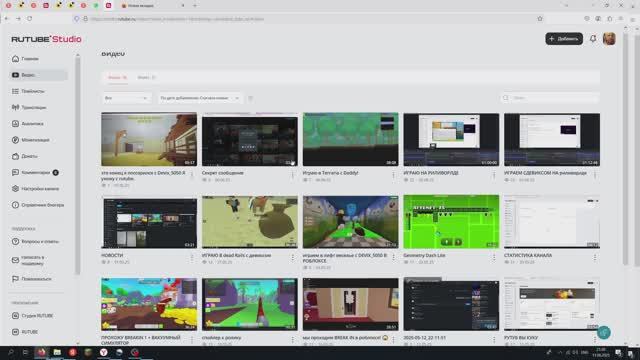Open options menu for Играю в Terraria video
This screenshot has width=640, height=360.
393,176
